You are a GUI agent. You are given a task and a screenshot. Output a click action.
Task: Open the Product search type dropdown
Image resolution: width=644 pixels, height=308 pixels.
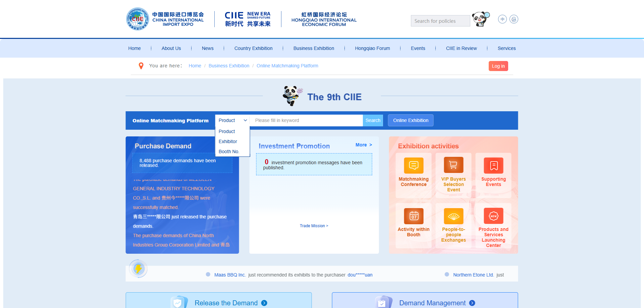(x=232, y=120)
